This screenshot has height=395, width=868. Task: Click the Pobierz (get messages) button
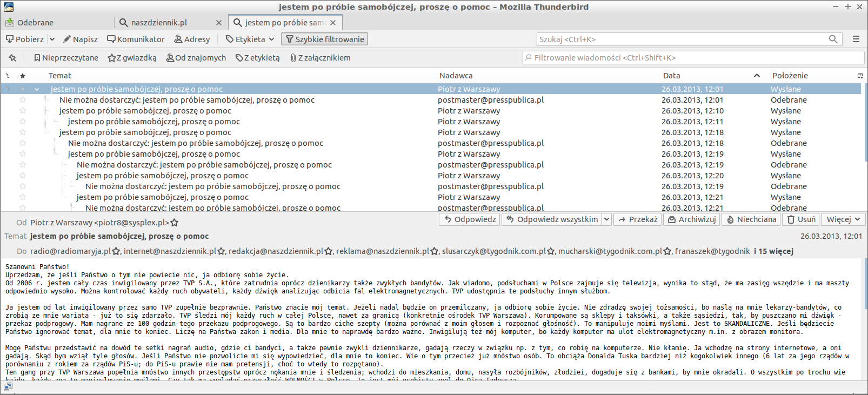[x=25, y=39]
